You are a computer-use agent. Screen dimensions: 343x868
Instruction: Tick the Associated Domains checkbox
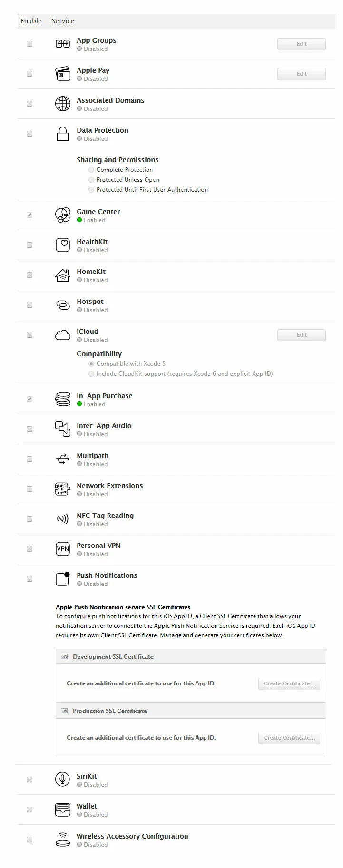[x=29, y=104]
